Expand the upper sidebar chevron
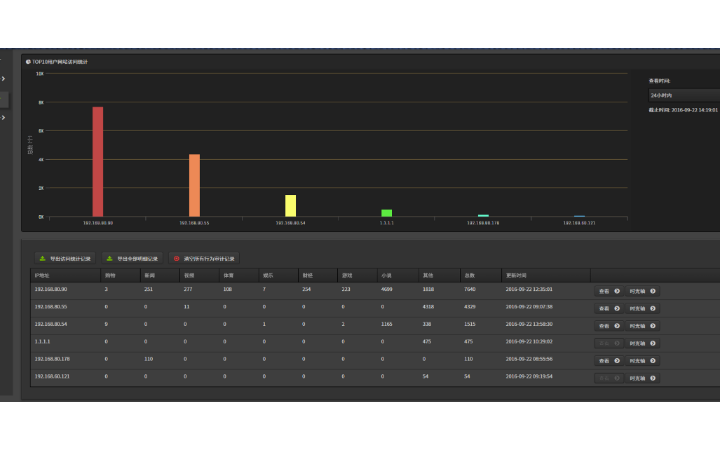720x450 pixels. point(3,79)
